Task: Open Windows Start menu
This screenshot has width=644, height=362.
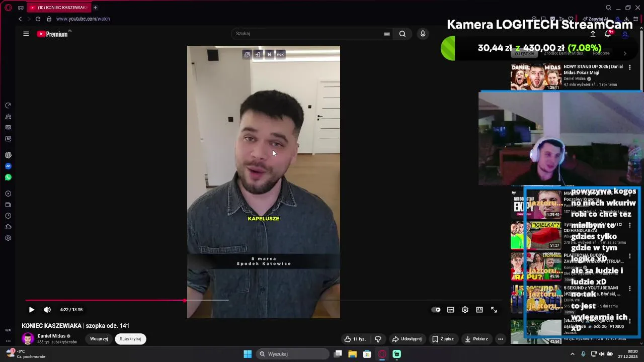Action: coord(248,354)
